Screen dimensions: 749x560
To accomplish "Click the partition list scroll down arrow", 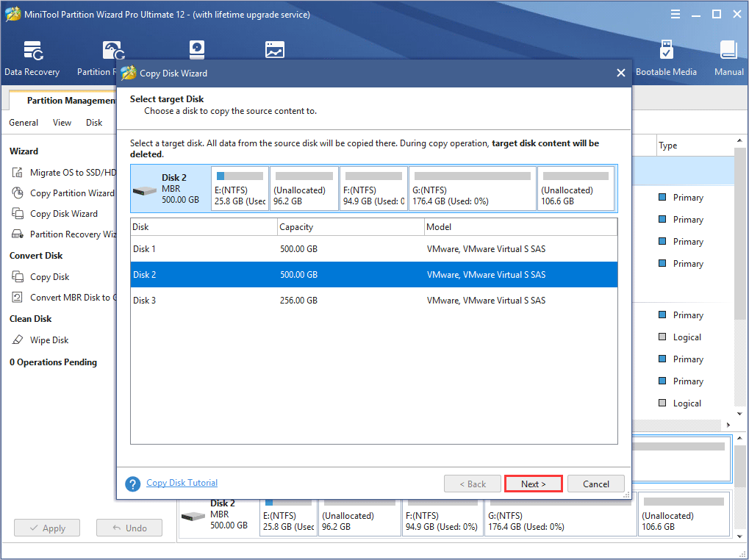I will click(739, 414).
